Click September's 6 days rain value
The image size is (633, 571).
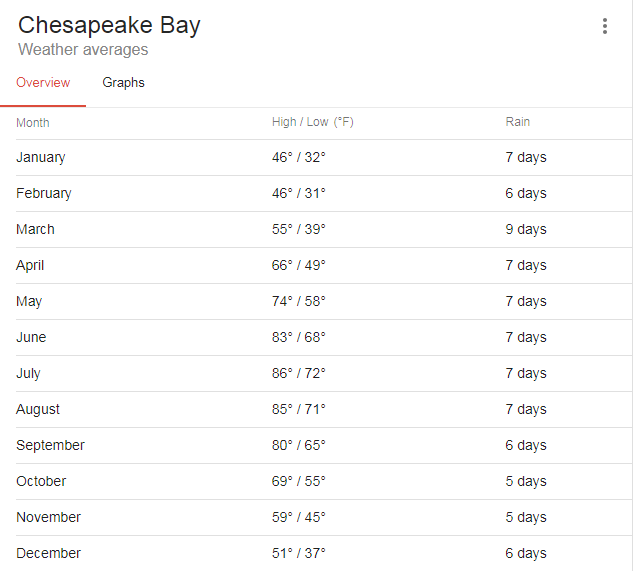[x=526, y=445]
